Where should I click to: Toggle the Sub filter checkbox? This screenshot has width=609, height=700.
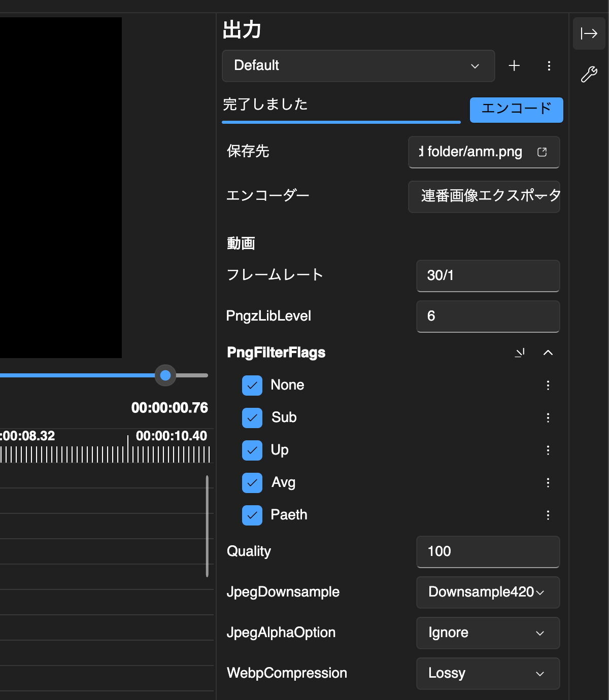coord(252,418)
